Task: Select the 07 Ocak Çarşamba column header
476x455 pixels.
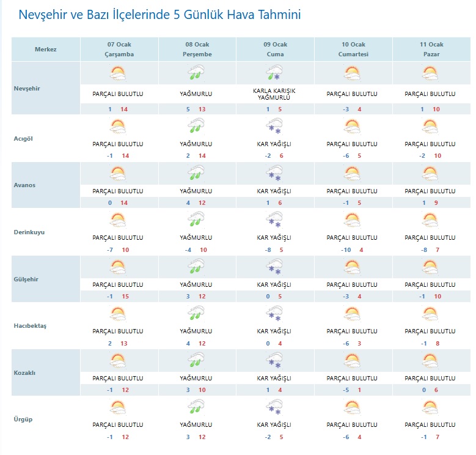Action: [120, 49]
